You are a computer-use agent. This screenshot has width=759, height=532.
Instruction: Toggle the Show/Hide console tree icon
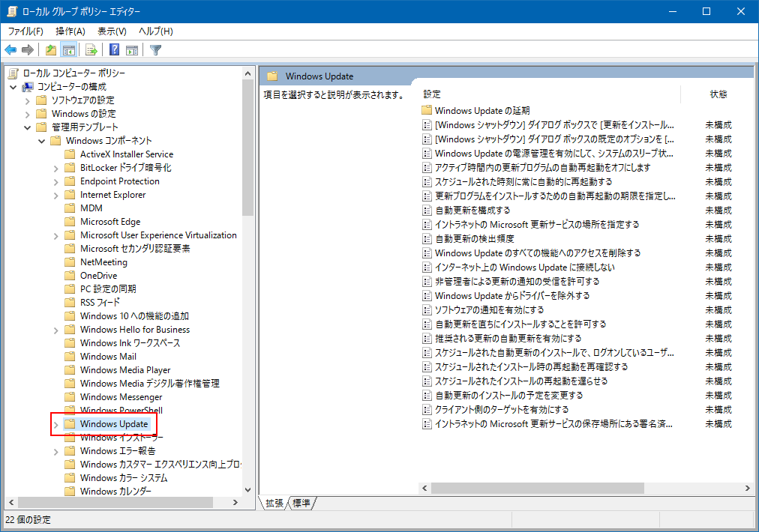point(69,49)
